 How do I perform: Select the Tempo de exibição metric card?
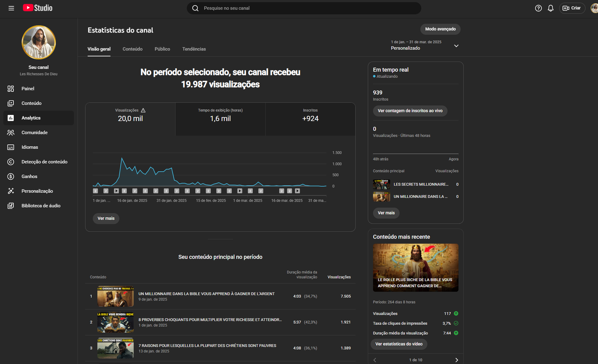pos(220,119)
